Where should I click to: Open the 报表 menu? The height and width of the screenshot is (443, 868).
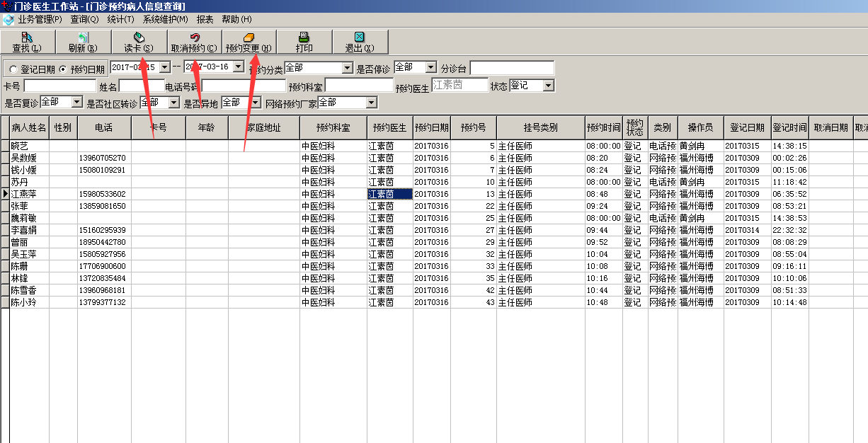[x=205, y=20]
